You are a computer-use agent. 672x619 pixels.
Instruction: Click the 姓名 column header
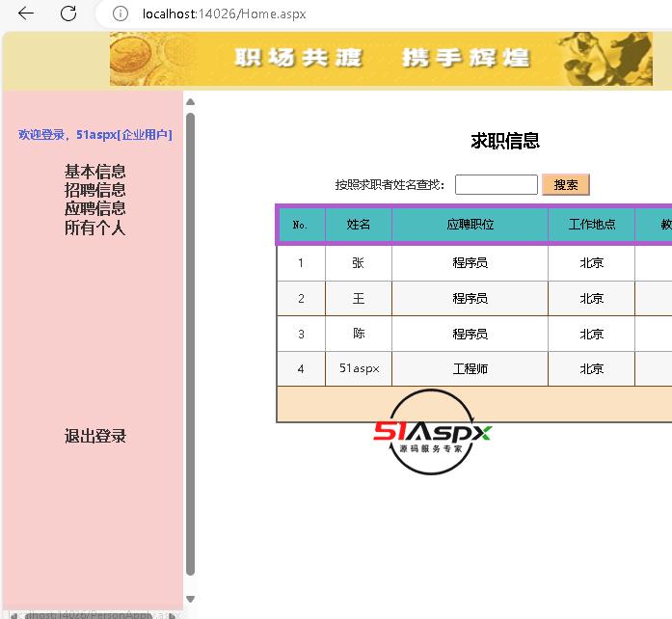pyautogui.click(x=359, y=225)
